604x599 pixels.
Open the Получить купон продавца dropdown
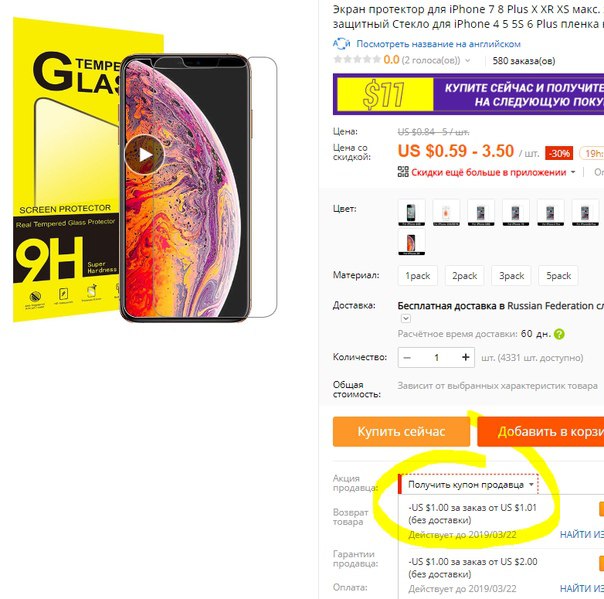(468, 485)
